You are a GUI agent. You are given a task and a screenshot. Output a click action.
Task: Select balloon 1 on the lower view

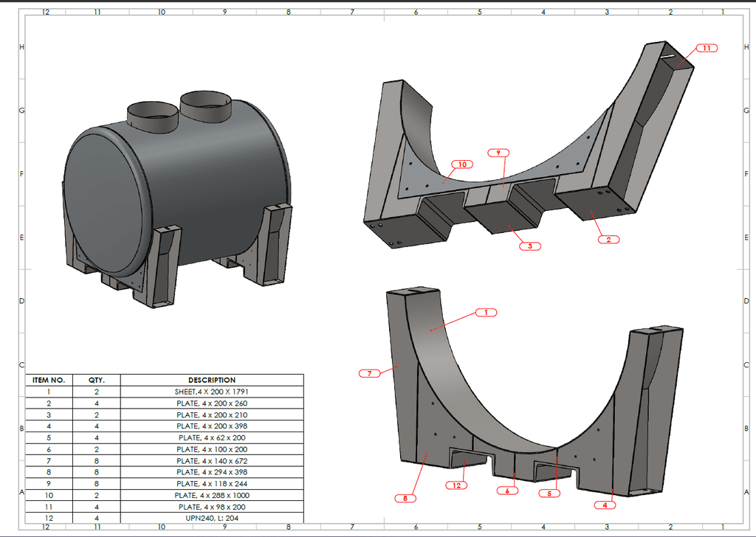[x=486, y=312]
